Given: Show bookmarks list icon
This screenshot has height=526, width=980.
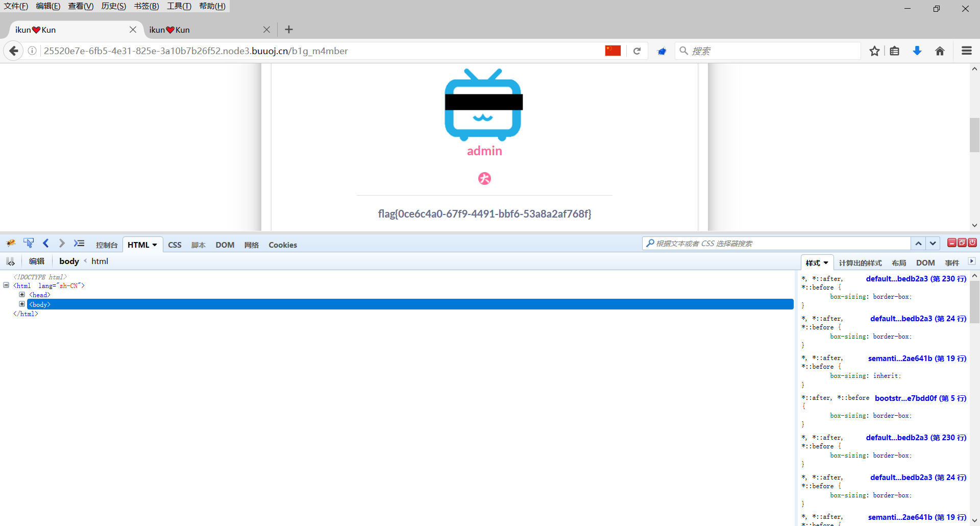Looking at the screenshot, I should [894, 51].
